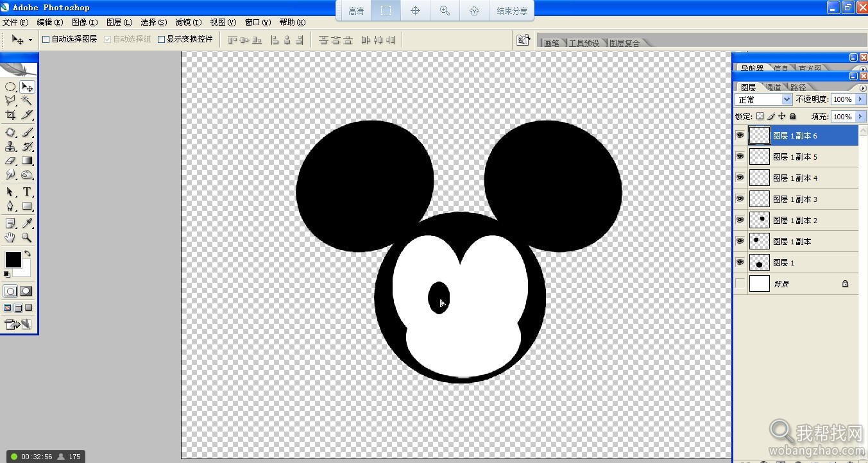This screenshot has width=868, height=463.
Task: Open Layers panel flyout menu arrow
Action: point(862,88)
